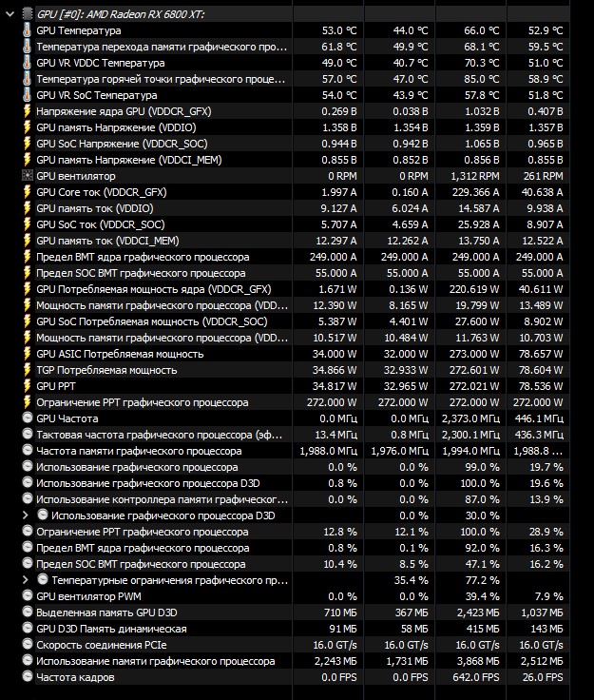Image resolution: width=594 pixels, height=700 pixels.
Task: Select GPU Потребляемая мощность ядра (VDDCR_GFX) row
Action: (296, 289)
